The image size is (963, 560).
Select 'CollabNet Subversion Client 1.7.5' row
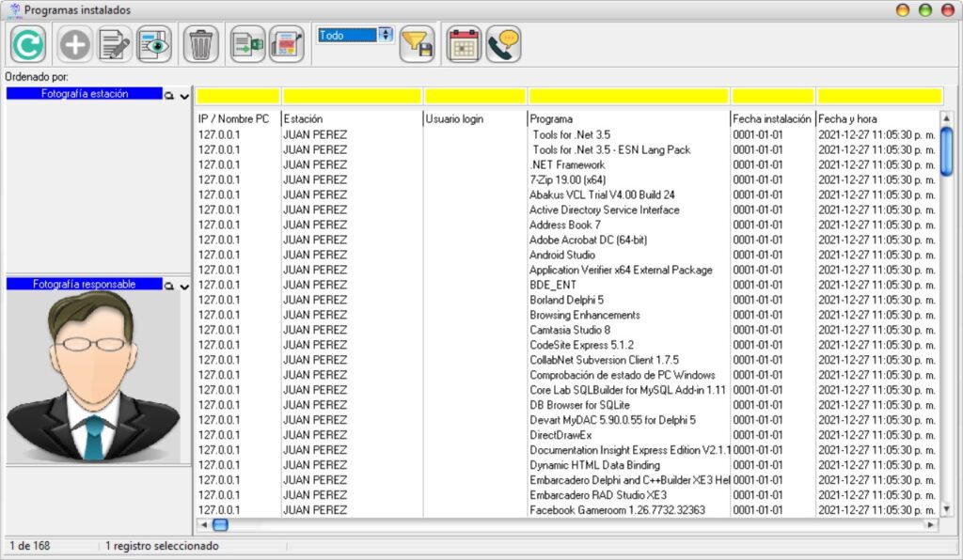(x=567, y=360)
